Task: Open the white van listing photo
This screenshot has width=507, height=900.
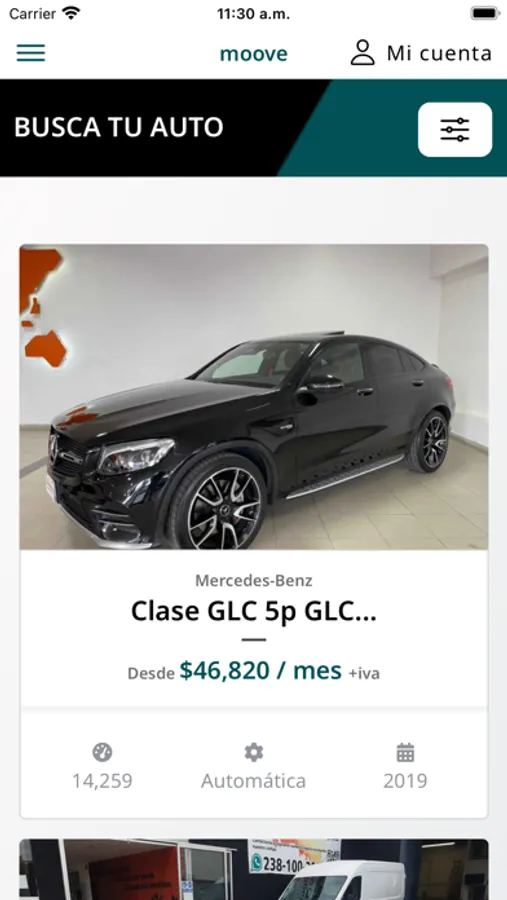Action: pos(254,870)
